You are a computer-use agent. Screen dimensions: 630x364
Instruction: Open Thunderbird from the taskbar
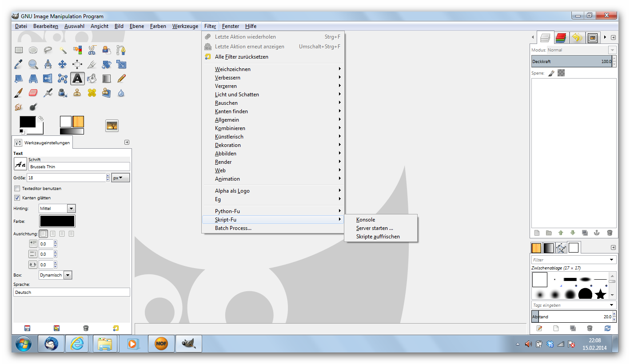coord(51,344)
